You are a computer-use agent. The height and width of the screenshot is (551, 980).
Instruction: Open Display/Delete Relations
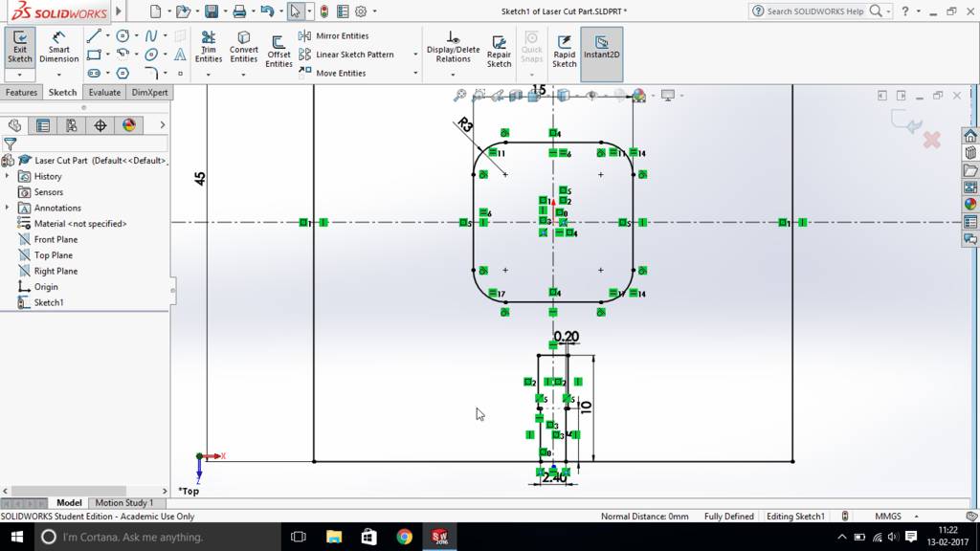453,47
